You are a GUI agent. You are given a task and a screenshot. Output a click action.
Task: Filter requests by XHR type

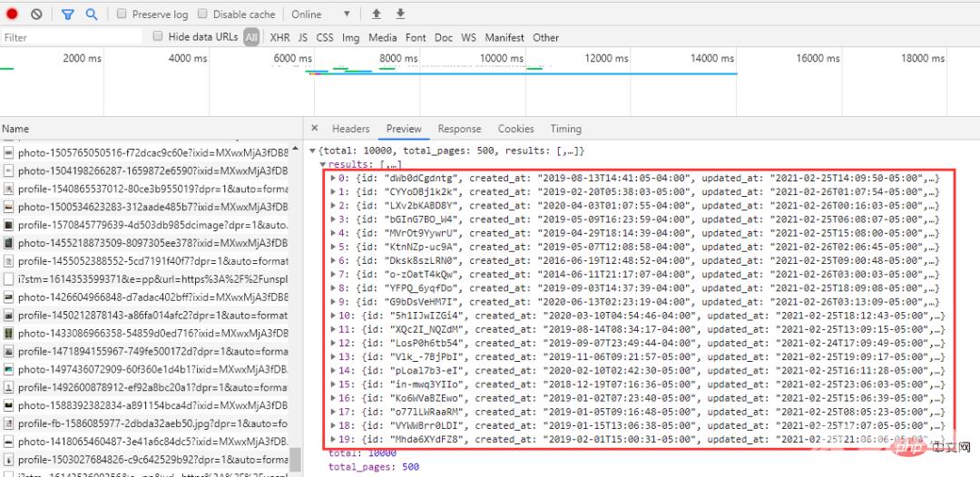279,37
